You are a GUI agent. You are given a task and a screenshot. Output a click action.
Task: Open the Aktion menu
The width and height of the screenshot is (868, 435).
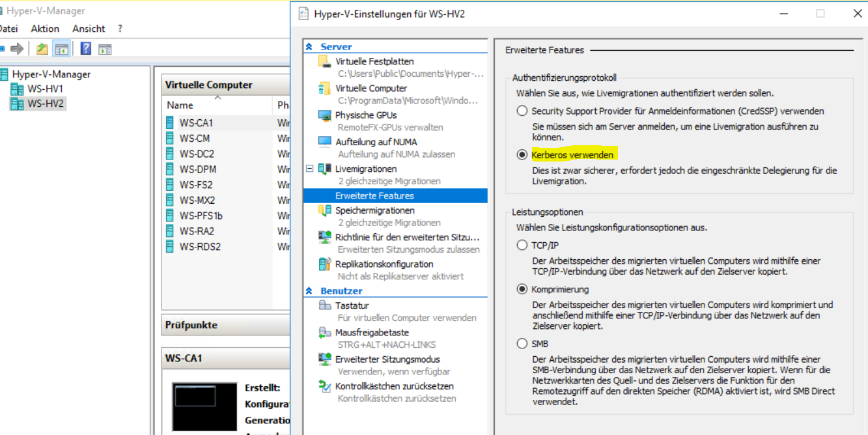(x=45, y=29)
